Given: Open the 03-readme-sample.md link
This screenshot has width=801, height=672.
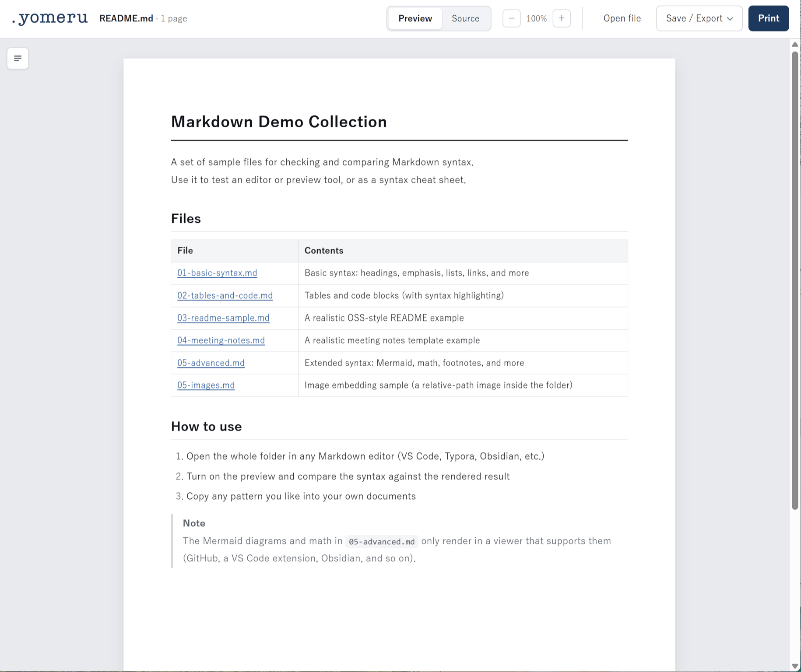Looking at the screenshot, I should tap(223, 318).
